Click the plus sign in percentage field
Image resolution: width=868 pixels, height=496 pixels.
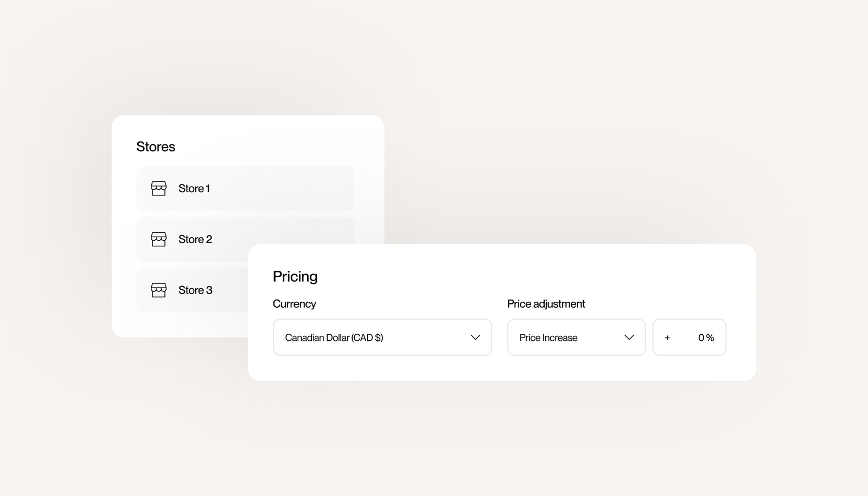(x=667, y=338)
